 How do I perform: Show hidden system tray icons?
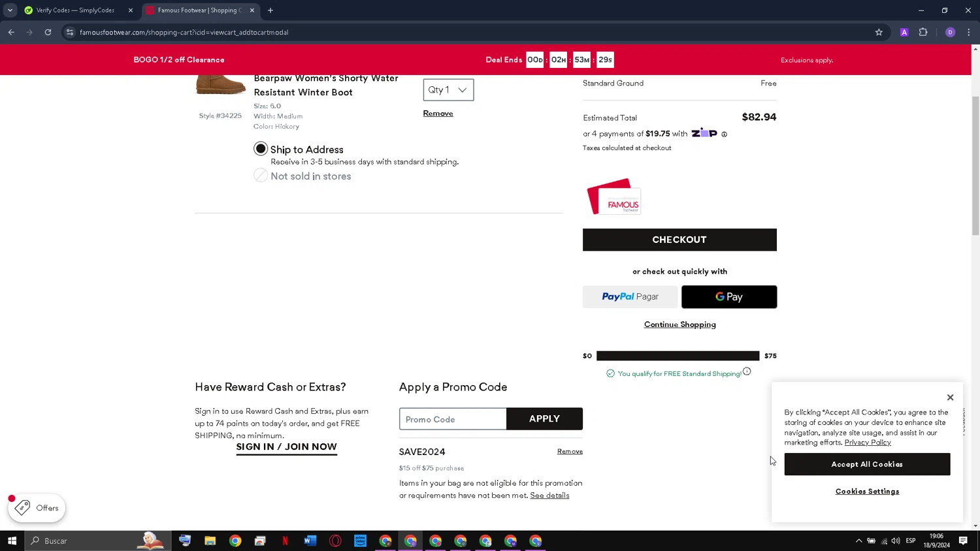[x=858, y=541]
